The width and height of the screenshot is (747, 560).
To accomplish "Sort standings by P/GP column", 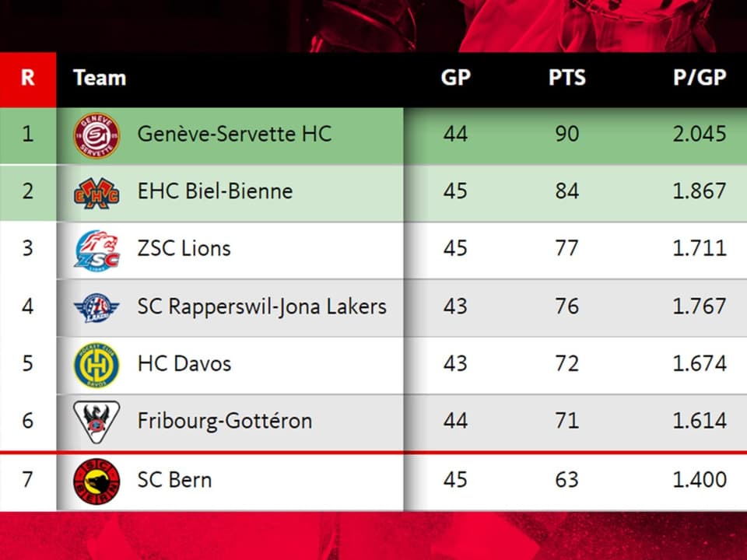I will coord(700,78).
